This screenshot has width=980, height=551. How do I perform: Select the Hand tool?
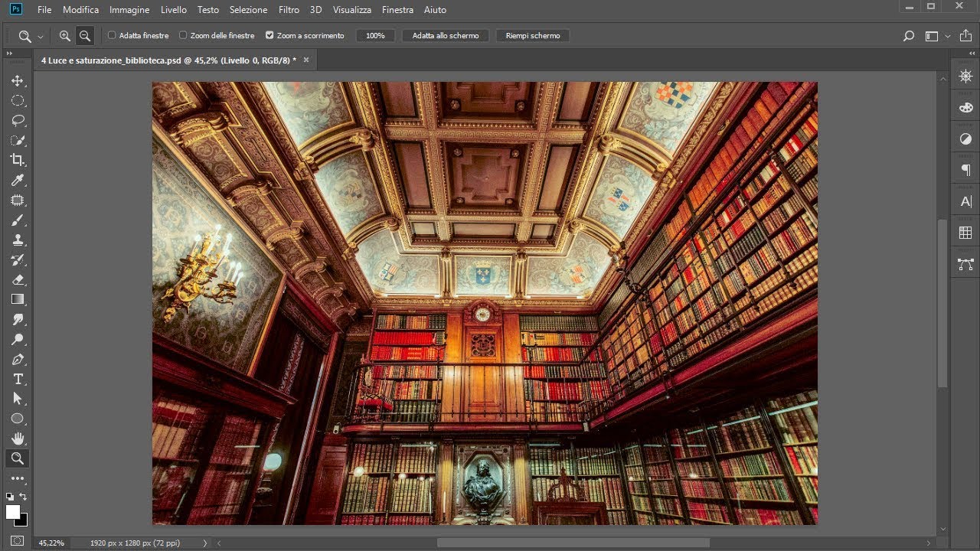pyautogui.click(x=17, y=439)
